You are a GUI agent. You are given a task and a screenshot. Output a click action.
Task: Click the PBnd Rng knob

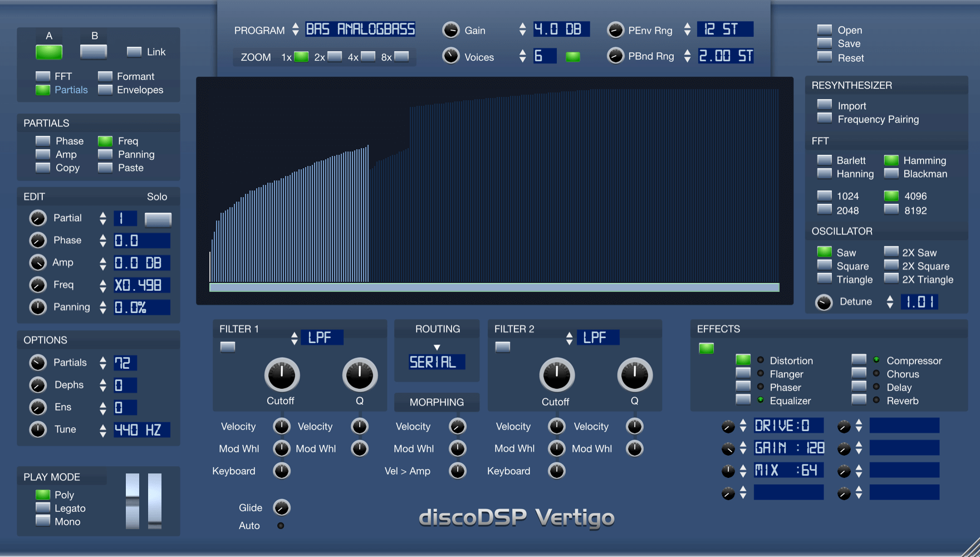615,56
